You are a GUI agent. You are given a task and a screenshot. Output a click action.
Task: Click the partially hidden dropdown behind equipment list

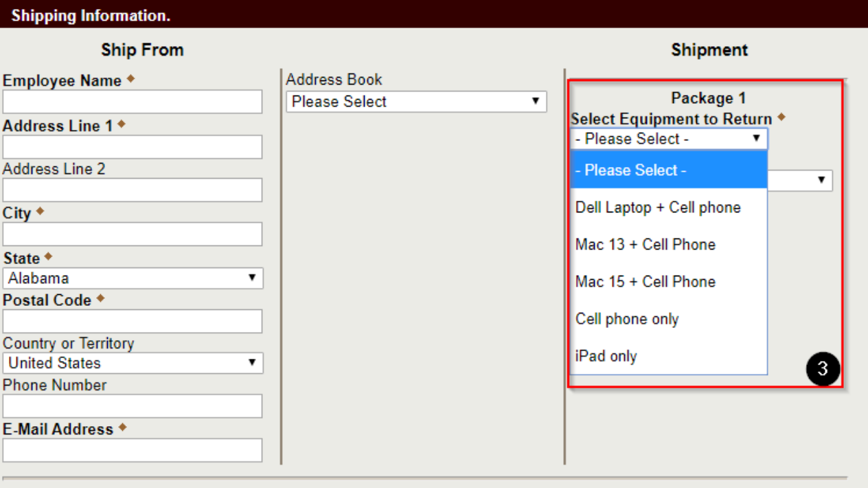pyautogui.click(x=800, y=181)
